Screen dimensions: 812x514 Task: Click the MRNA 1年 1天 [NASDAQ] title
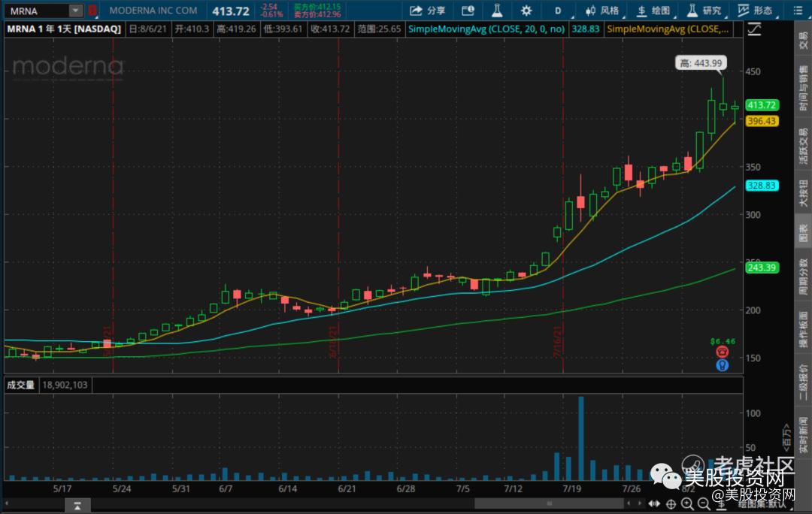pos(64,29)
